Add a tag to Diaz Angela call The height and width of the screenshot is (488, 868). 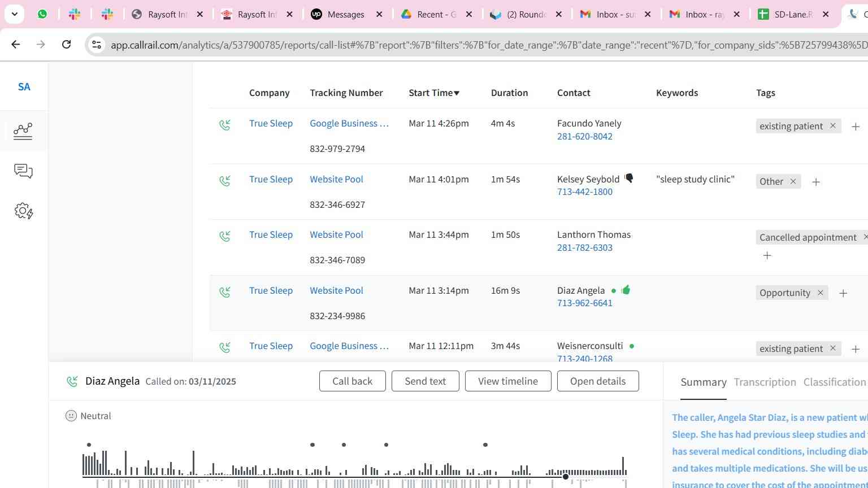point(843,293)
